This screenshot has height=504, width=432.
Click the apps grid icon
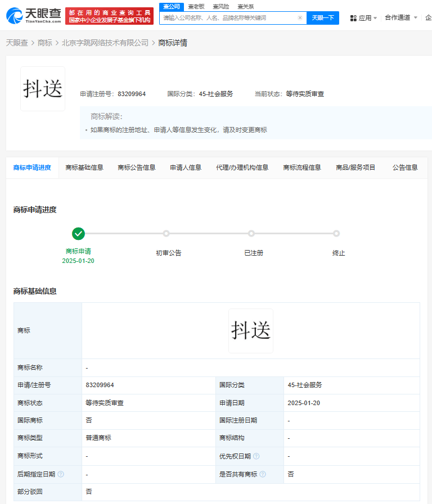(x=353, y=18)
